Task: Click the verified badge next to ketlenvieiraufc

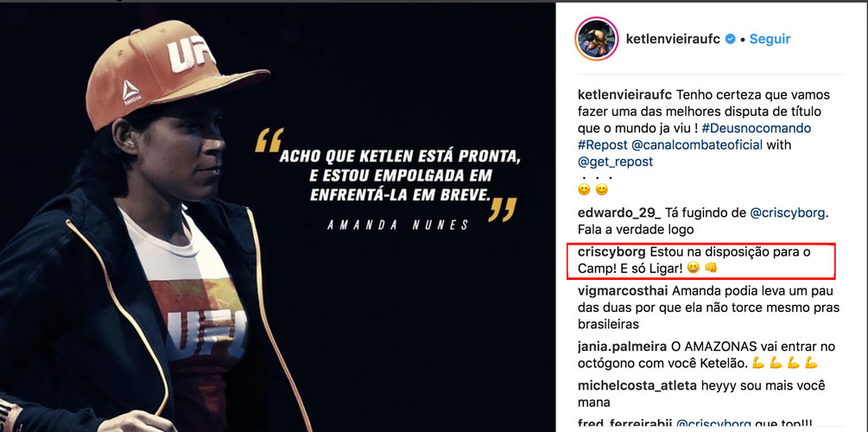Action: [x=731, y=39]
